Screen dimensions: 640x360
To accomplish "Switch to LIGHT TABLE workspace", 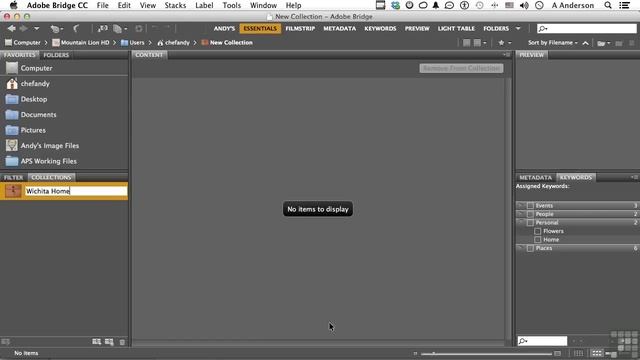I will tap(456, 29).
